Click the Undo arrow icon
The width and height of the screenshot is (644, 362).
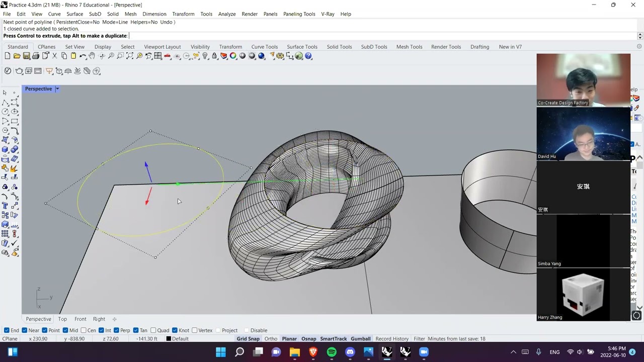click(83, 56)
